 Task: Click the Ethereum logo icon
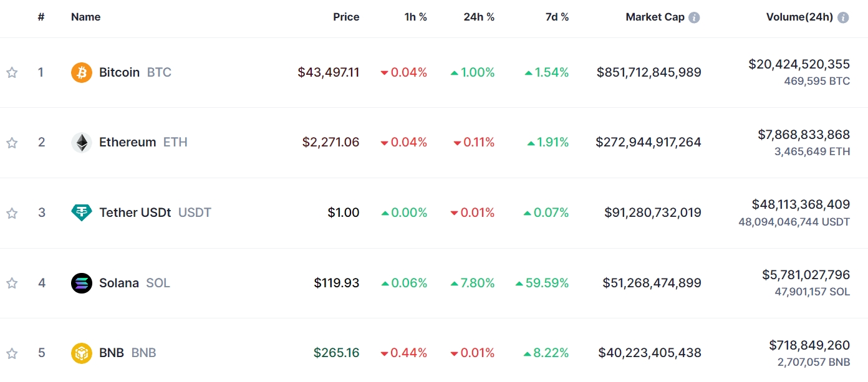click(82, 143)
